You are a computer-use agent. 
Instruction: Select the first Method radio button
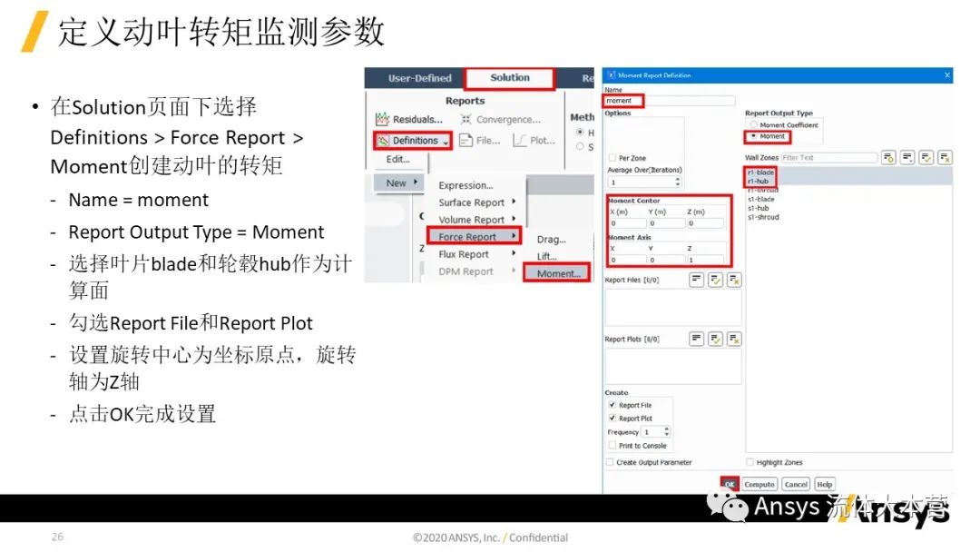click(580, 132)
